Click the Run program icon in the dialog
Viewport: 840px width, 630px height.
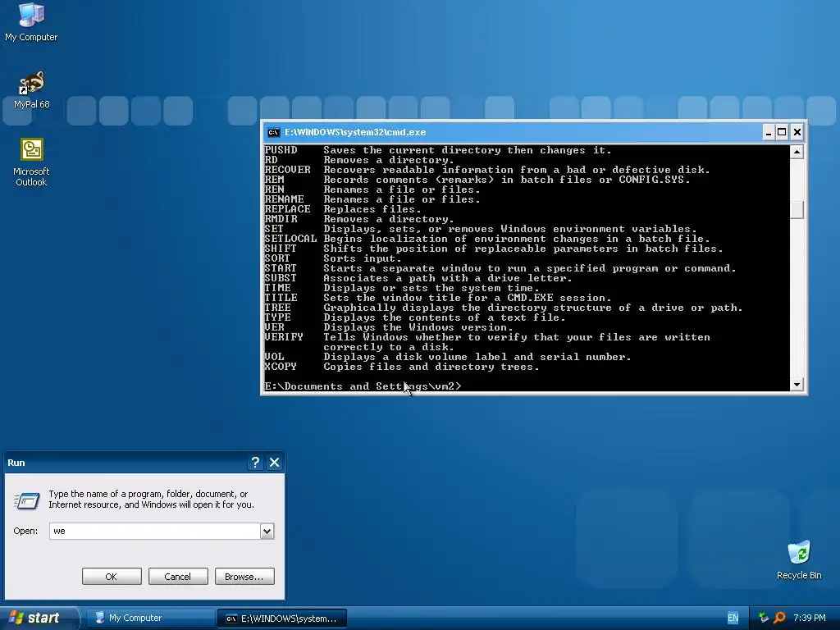(x=26, y=500)
